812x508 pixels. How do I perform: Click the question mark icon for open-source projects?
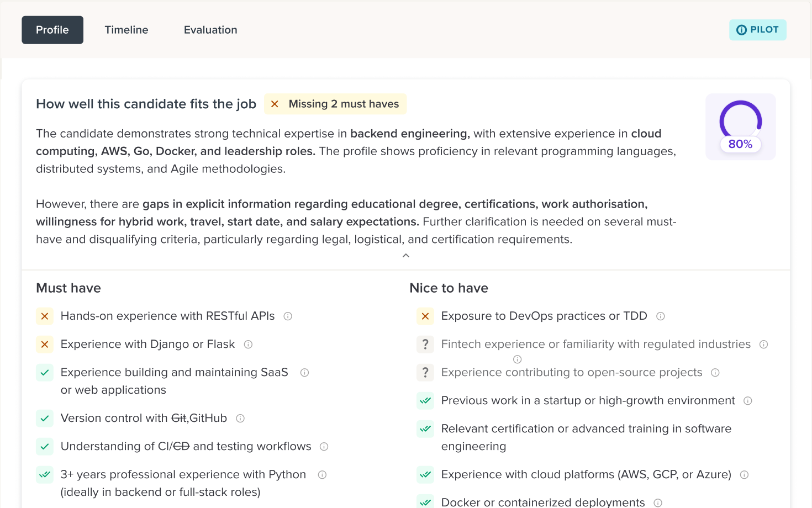425,373
